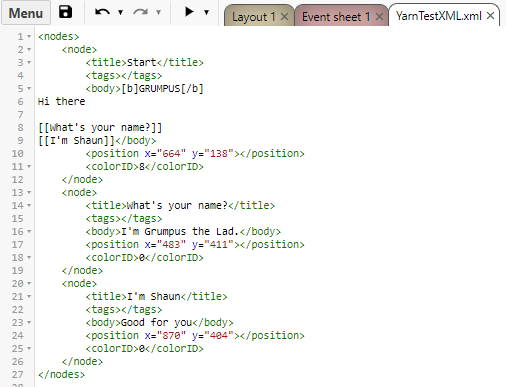Screen dimensions: 506x387
Task: Click the opening <nodes> tag on line 1
Action: point(59,36)
